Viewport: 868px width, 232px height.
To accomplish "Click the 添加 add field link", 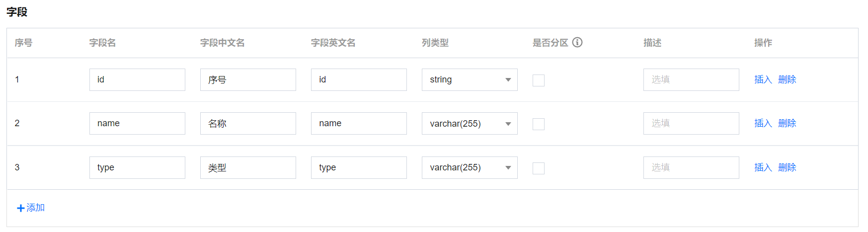I will (35, 208).
